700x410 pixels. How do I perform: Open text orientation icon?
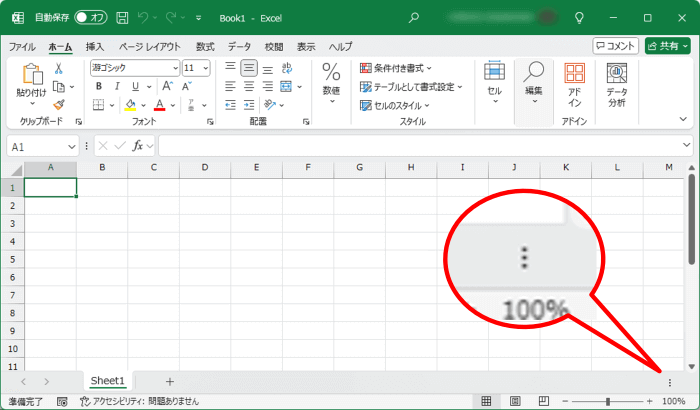(x=270, y=105)
